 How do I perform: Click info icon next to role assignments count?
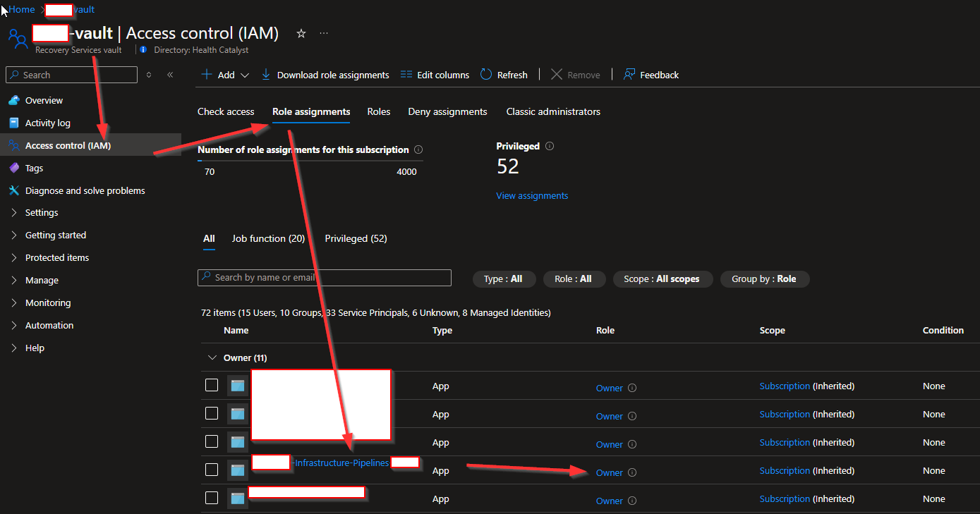418,149
